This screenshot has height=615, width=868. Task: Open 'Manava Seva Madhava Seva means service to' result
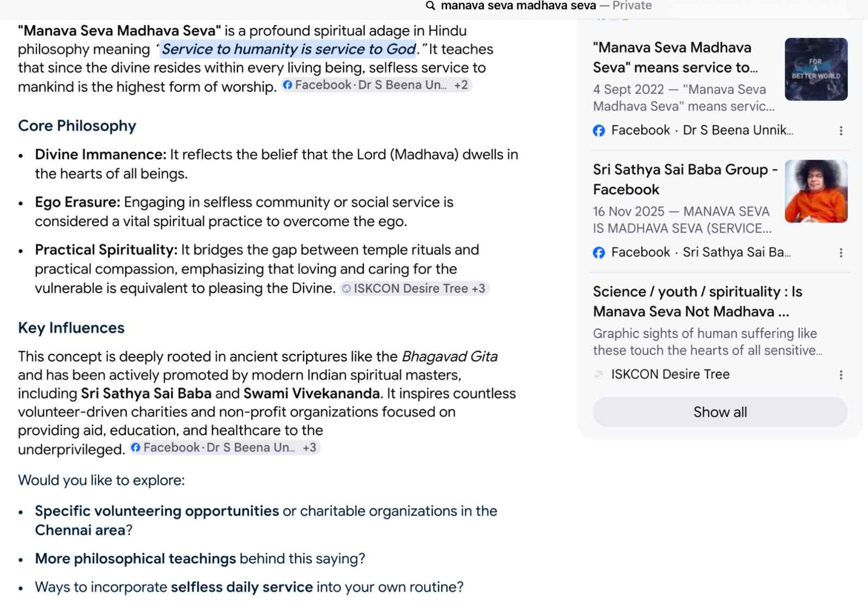click(675, 57)
